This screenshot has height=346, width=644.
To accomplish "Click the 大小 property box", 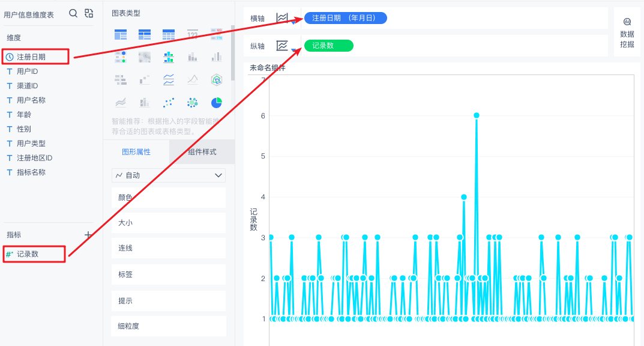I will coord(169,223).
